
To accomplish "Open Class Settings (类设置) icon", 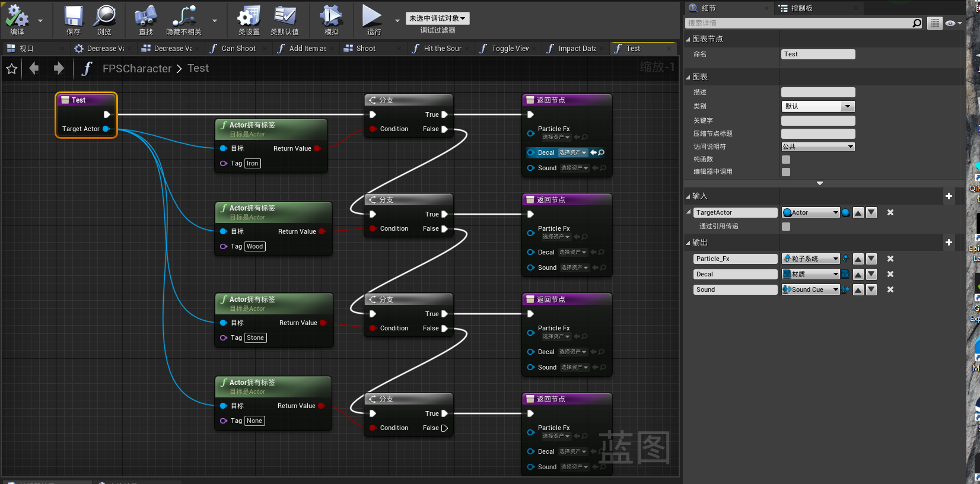I will pyautogui.click(x=249, y=15).
